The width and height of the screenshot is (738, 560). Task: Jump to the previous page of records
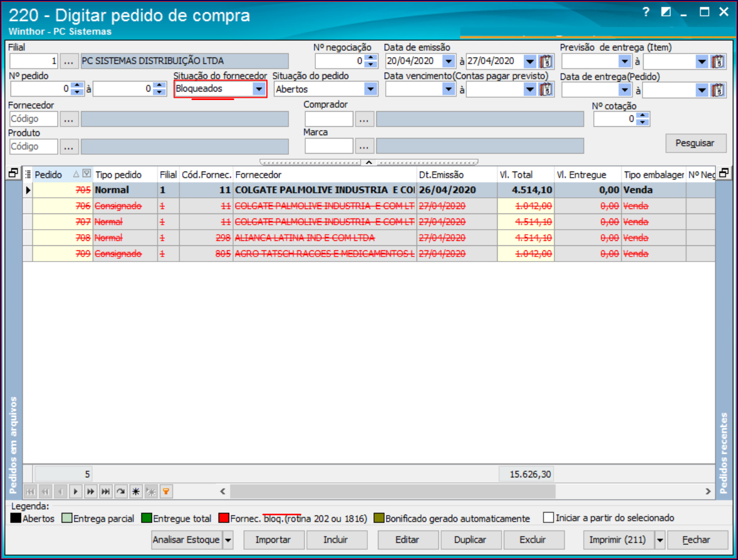click(x=45, y=492)
